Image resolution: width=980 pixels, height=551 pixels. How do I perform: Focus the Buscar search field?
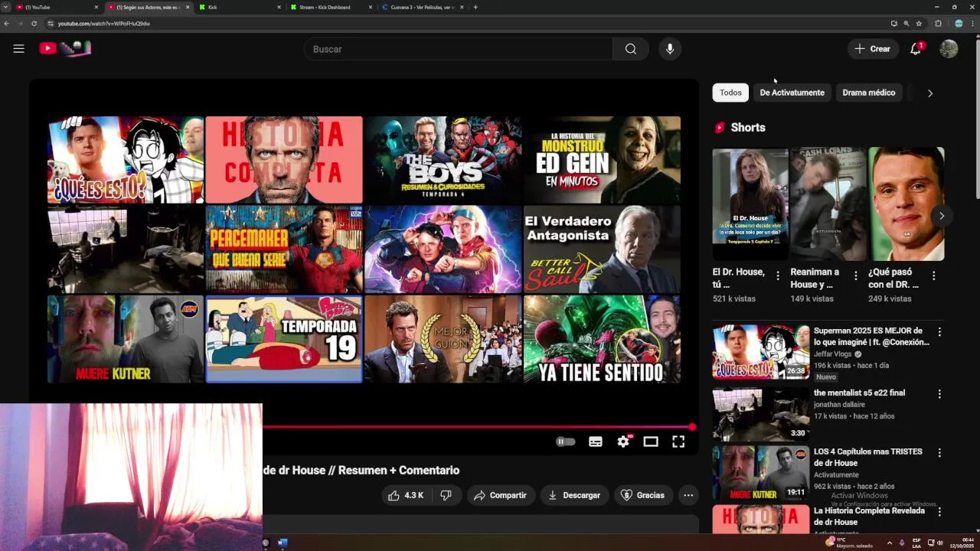[x=458, y=49]
